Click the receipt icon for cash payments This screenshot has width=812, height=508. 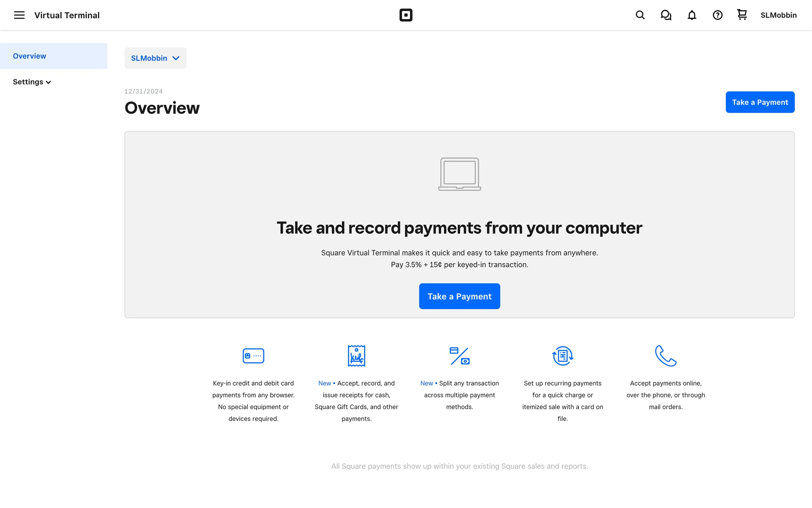tap(356, 356)
